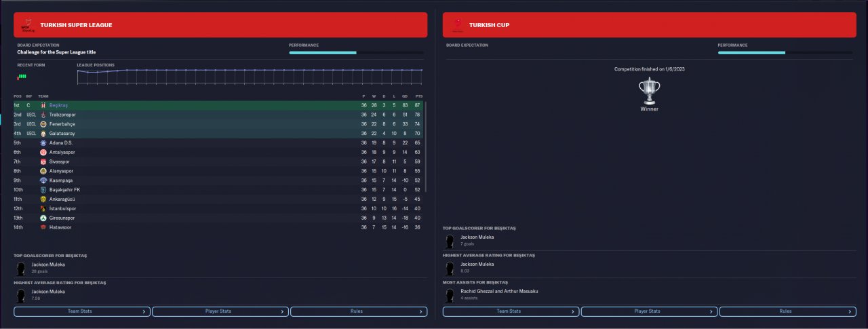Open the Fenerbahçe team name link

(62, 124)
